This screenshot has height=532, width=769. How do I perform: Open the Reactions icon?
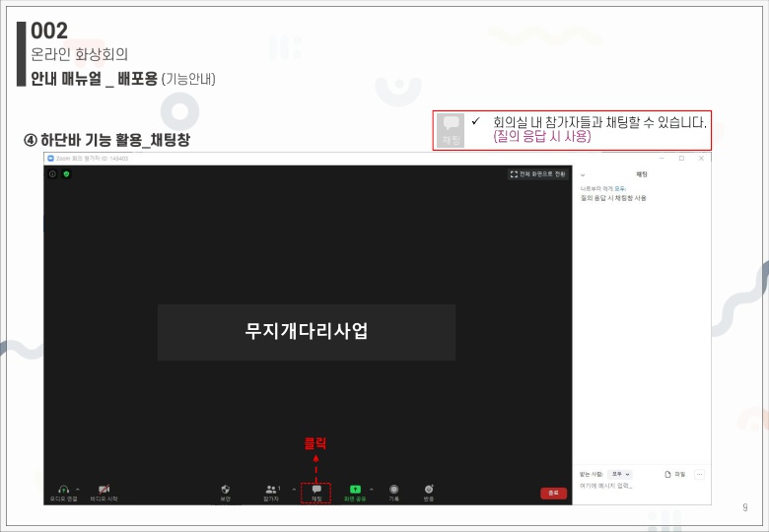pyautogui.click(x=429, y=489)
